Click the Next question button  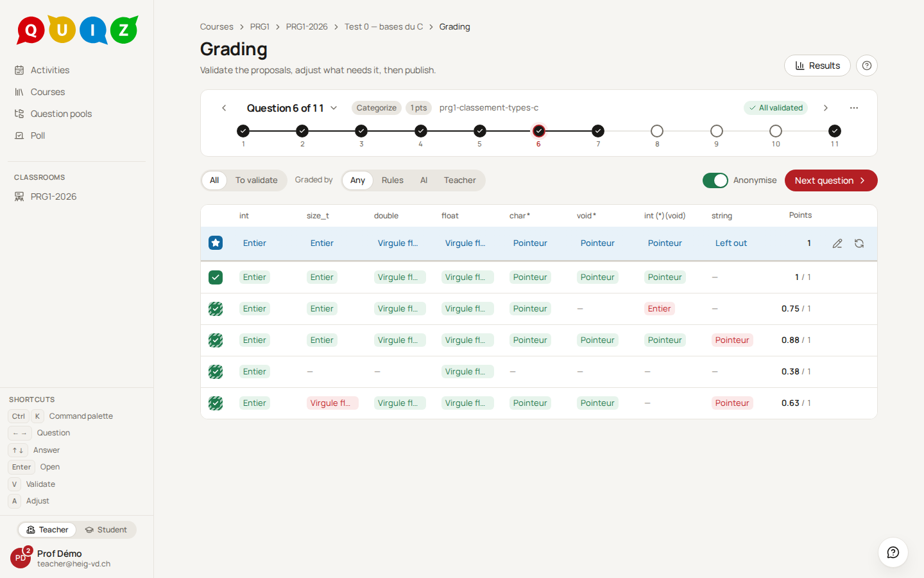(831, 180)
